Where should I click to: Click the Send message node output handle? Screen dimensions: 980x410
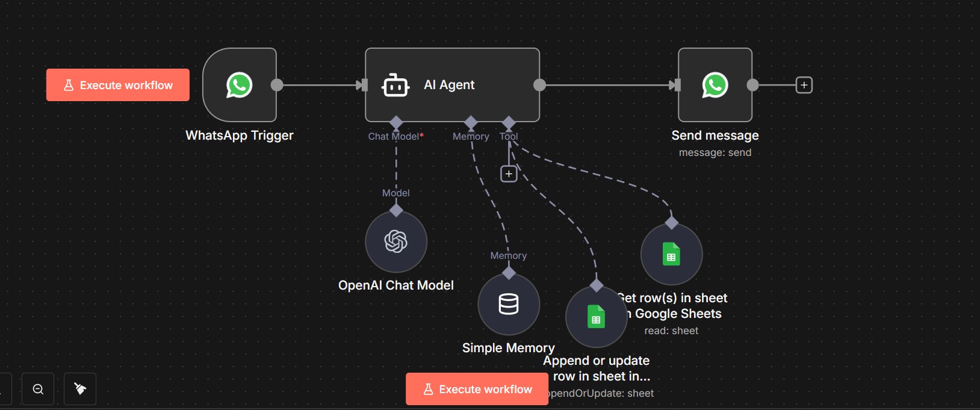752,85
